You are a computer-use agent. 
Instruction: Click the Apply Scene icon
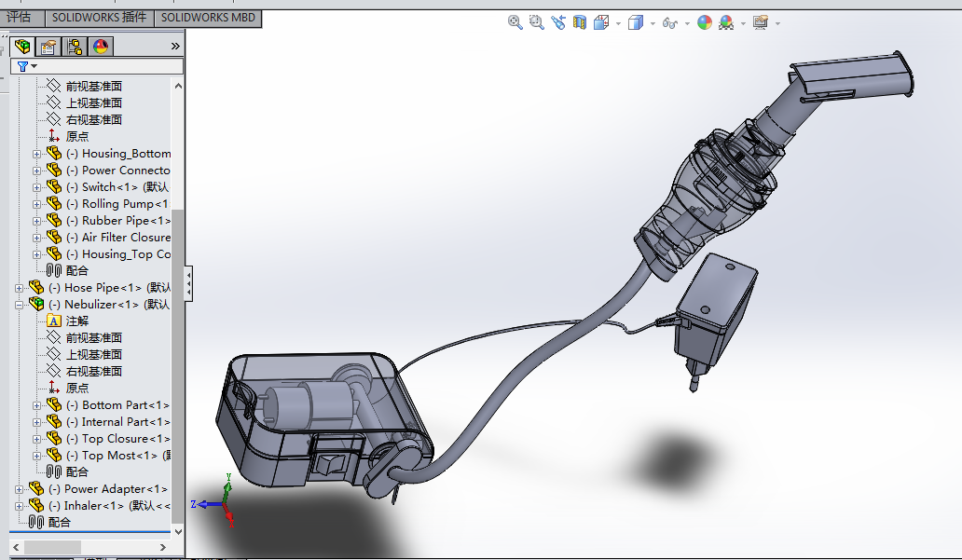pos(726,22)
